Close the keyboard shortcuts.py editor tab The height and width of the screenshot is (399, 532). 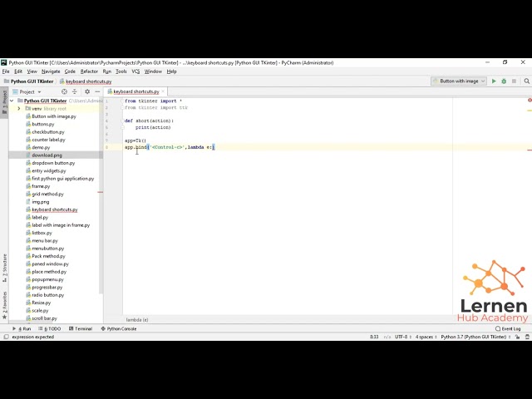[x=163, y=91]
